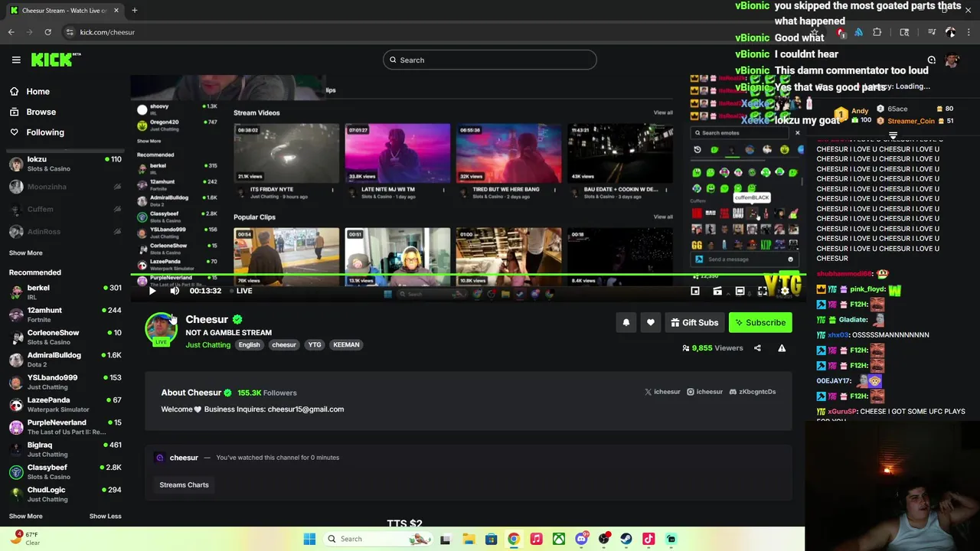Image resolution: width=980 pixels, height=551 pixels.
Task: Open the icheesur X profile link
Action: click(x=662, y=392)
